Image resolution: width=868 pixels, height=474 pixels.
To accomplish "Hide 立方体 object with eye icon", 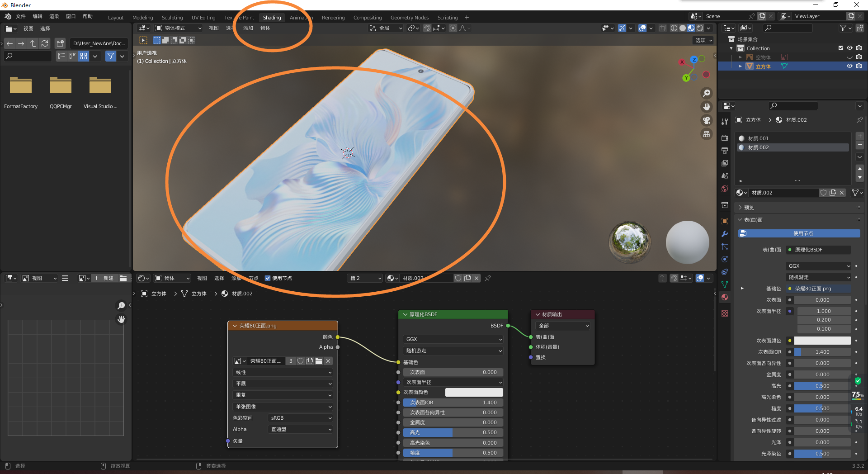I will point(850,66).
